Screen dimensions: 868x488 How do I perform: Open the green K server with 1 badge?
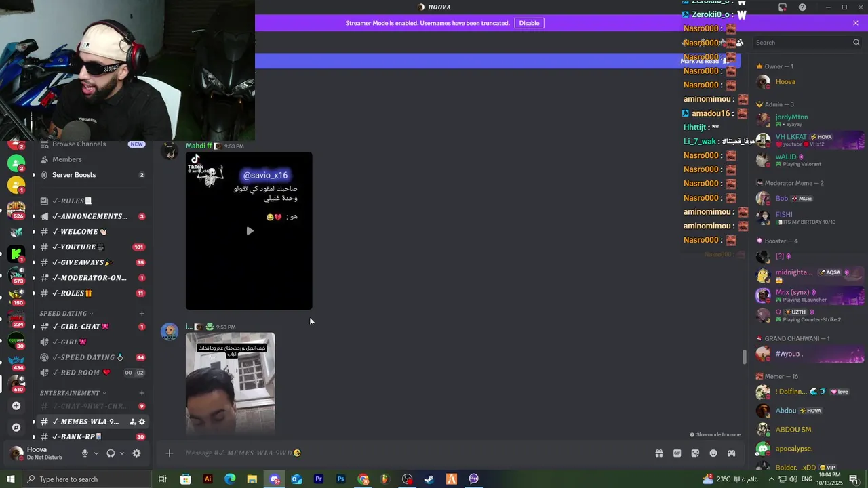(x=16, y=254)
